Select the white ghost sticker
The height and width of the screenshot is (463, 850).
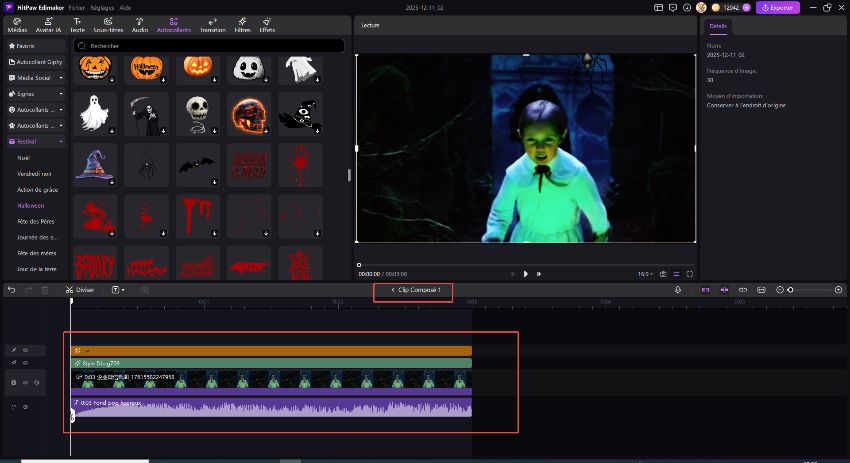click(x=95, y=114)
